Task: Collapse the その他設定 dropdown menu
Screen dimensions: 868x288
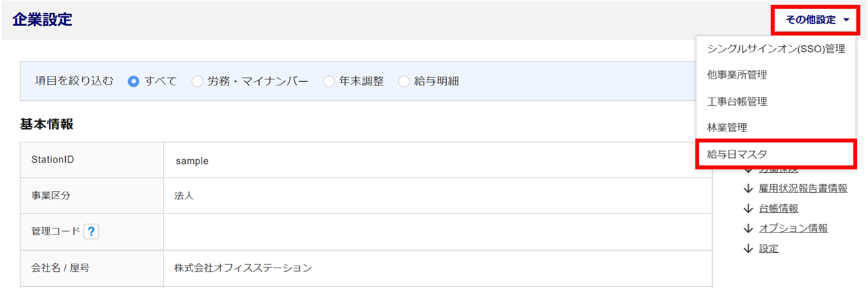Action: [x=816, y=20]
